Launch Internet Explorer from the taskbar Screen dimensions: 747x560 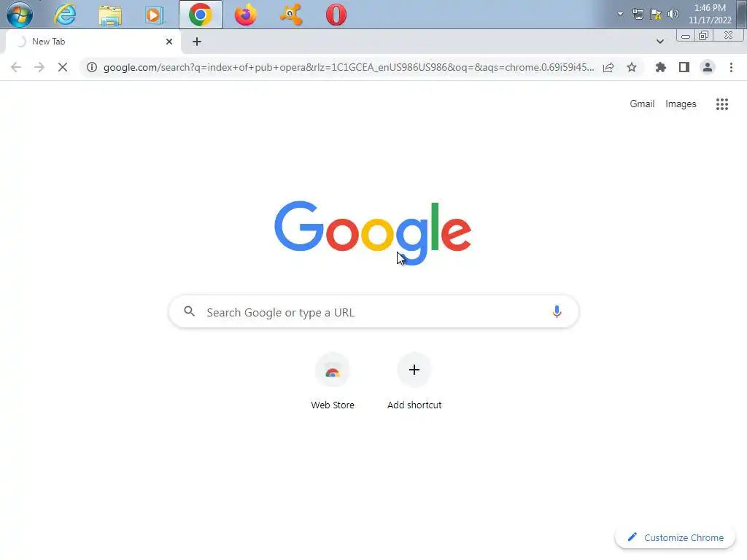tap(65, 15)
